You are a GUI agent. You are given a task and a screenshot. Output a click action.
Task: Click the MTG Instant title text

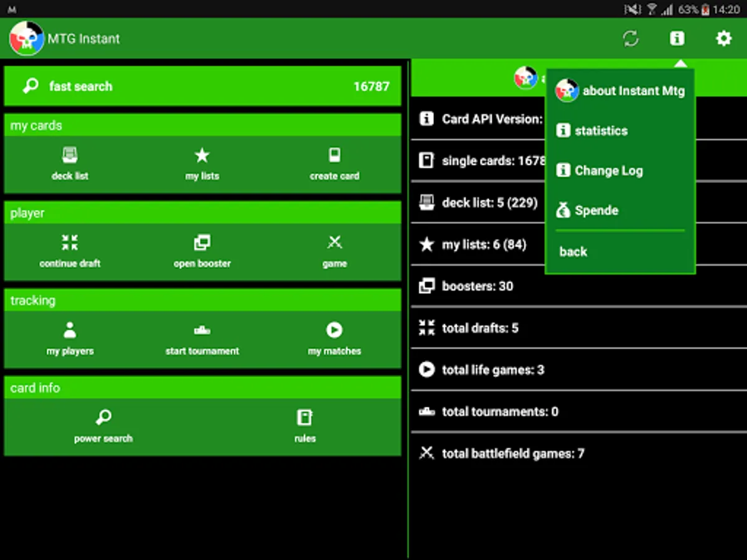(83, 39)
